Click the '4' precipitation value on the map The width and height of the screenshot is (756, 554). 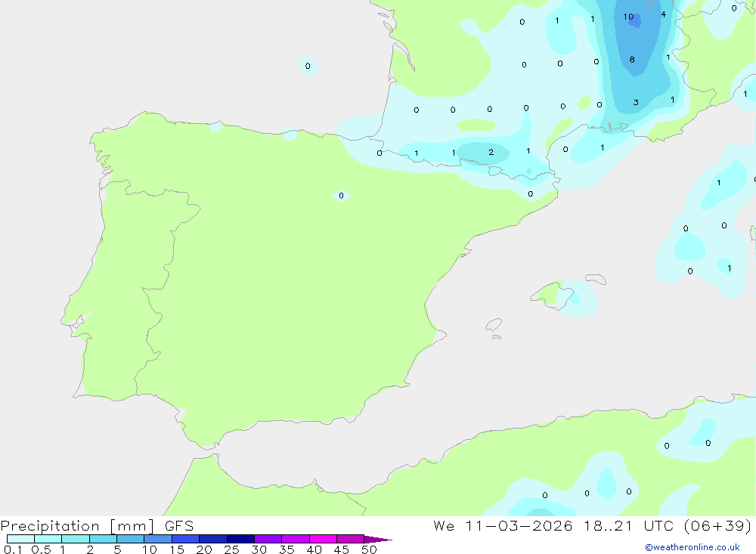point(664,14)
